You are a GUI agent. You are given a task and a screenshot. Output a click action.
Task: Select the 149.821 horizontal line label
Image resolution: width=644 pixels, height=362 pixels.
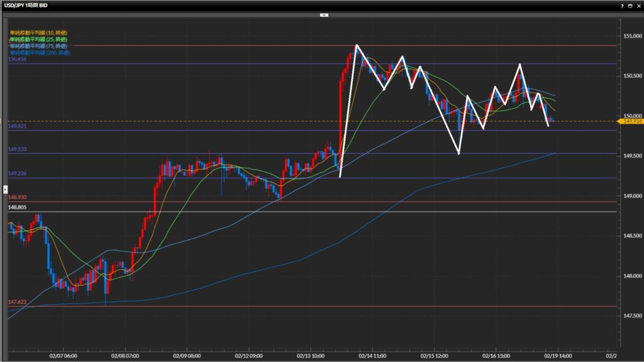tap(16, 126)
